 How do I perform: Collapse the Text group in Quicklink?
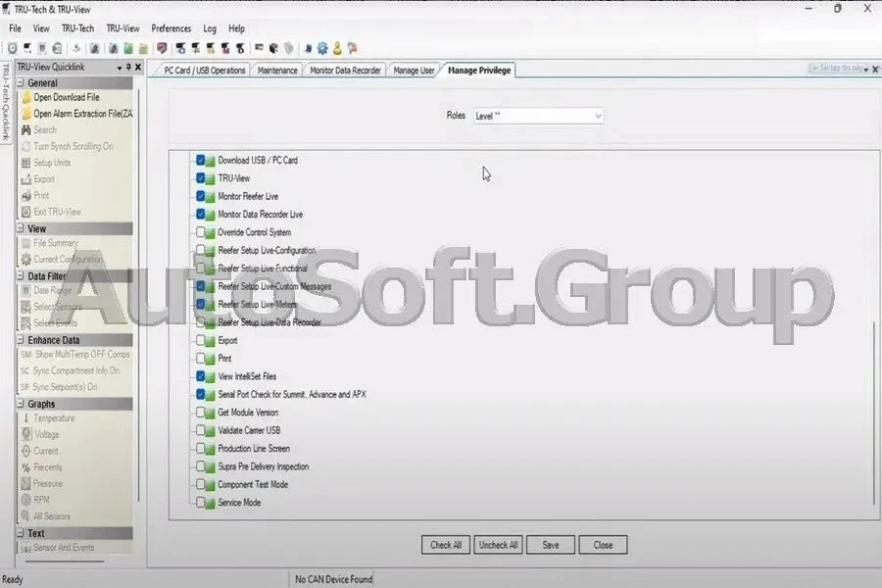pos(21,533)
